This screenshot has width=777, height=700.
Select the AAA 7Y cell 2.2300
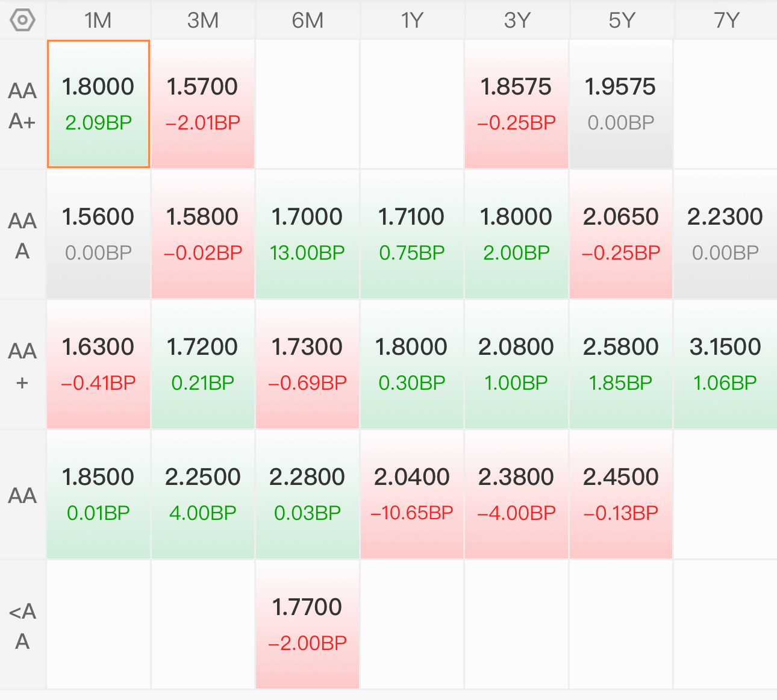(x=725, y=234)
